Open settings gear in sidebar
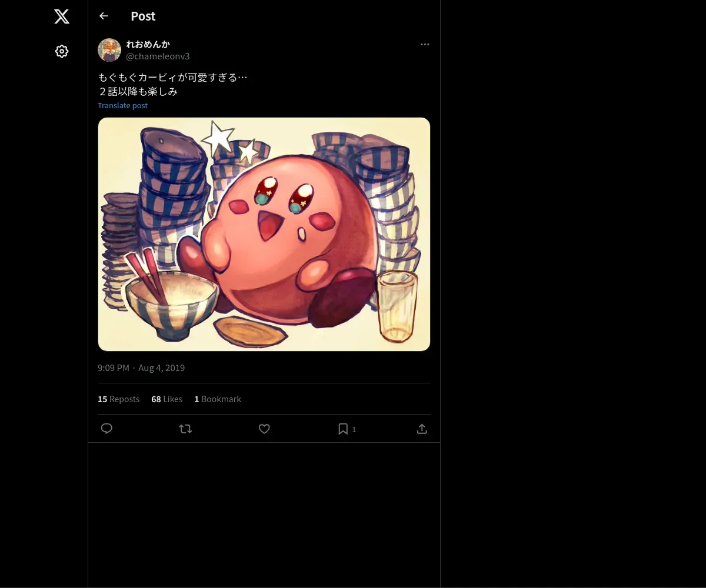This screenshot has height=588, width=706. tap(62, 51)
